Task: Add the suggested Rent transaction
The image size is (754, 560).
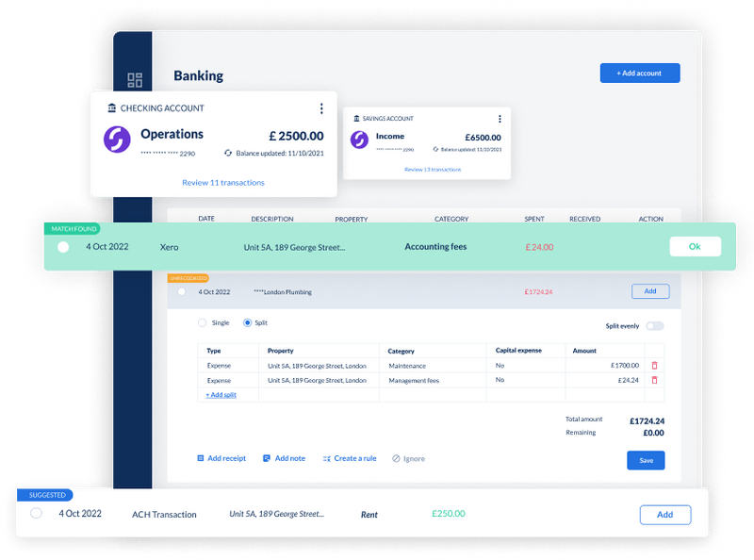Action: [665, 515]
